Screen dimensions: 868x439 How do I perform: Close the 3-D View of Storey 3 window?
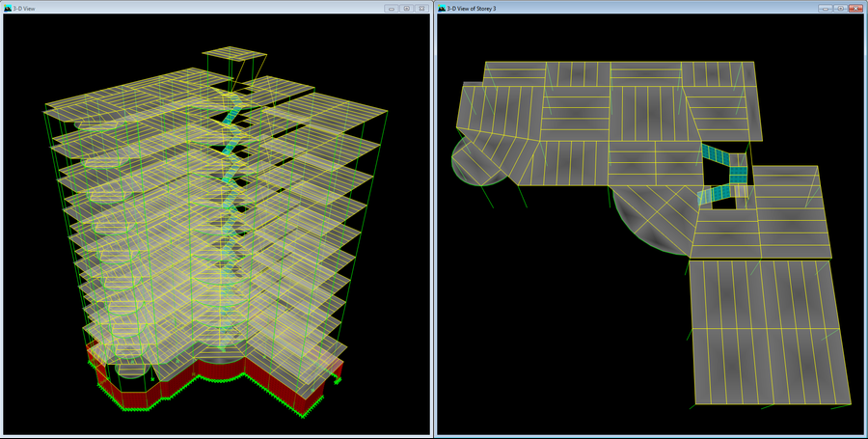pos(854,8)
